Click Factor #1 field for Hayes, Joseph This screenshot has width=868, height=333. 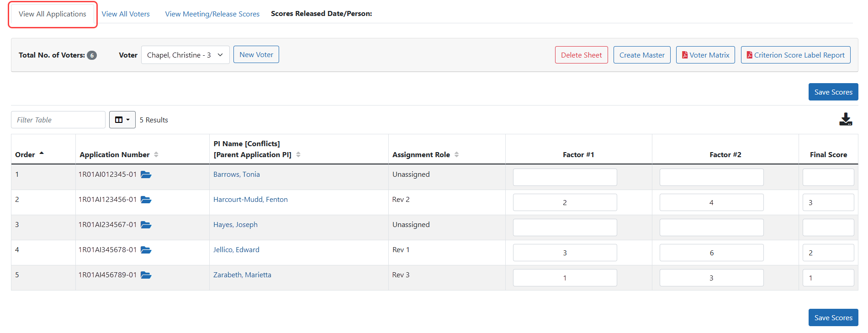pyautogui.click(x=565, y=227)
